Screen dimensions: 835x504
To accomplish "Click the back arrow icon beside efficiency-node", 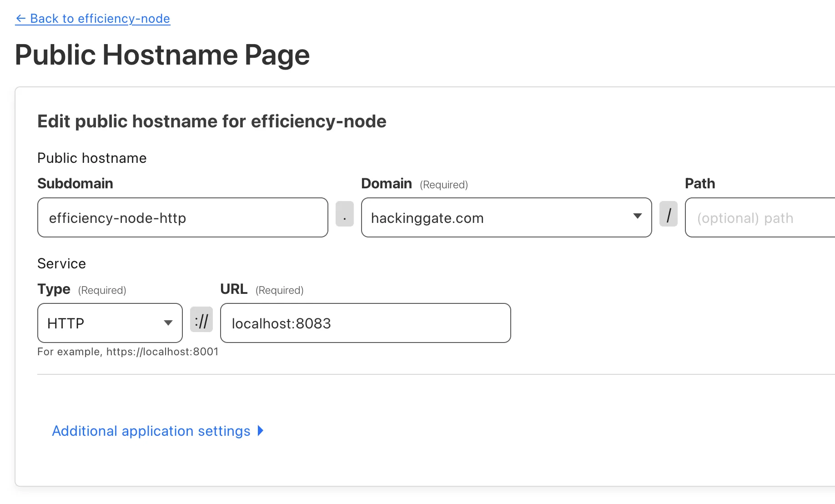I will (x=21, y=19).
